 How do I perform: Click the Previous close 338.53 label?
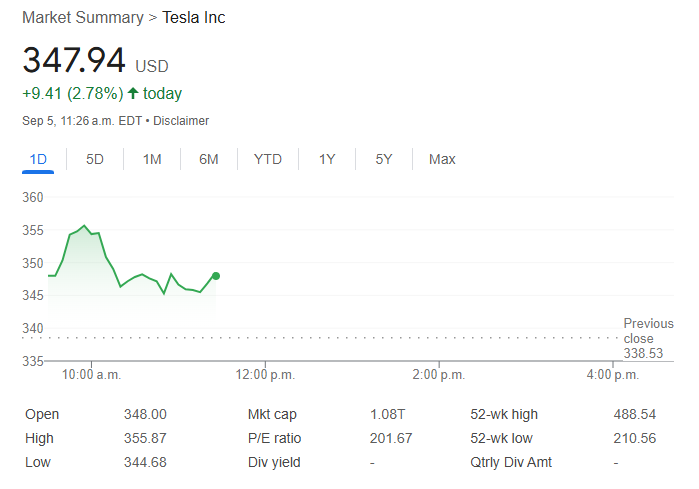pyautogui.click(x=648, y=338)
